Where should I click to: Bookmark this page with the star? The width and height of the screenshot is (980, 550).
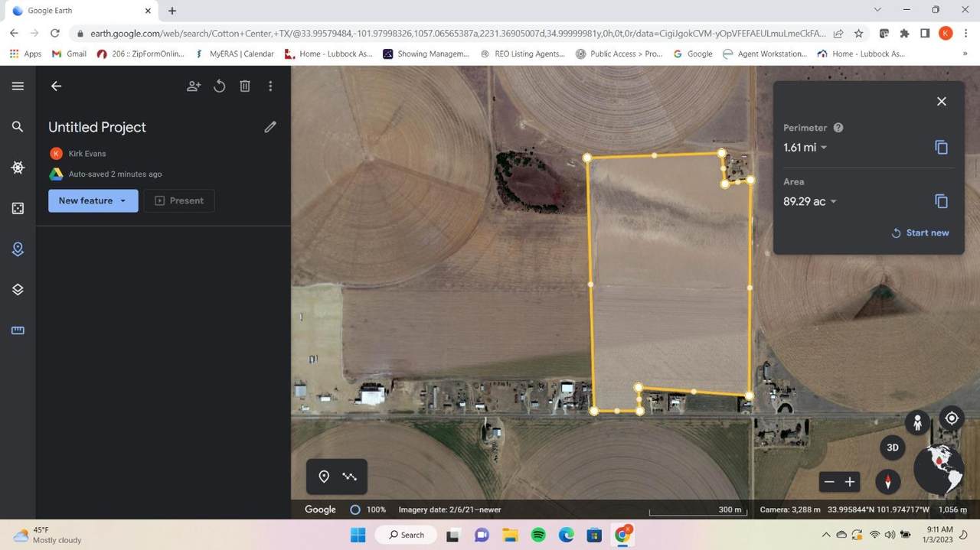(x=859, y=34)
